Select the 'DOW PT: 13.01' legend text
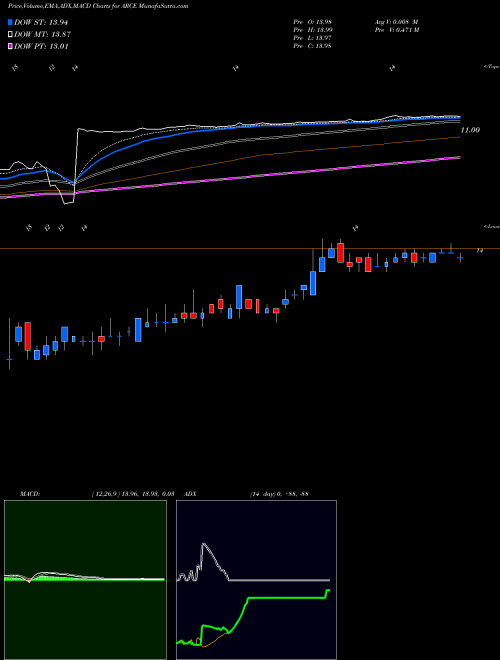Screen dimensions: 500x660 (41, 46)
